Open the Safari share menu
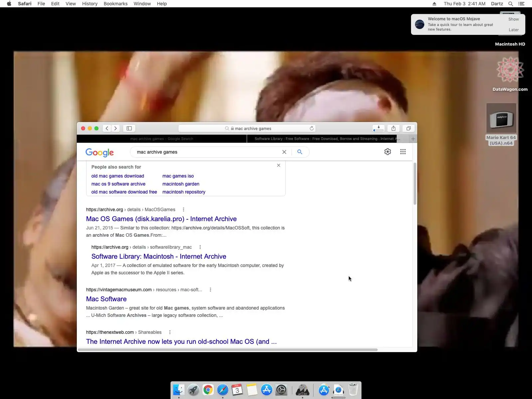532x399 pixels. 393,128
